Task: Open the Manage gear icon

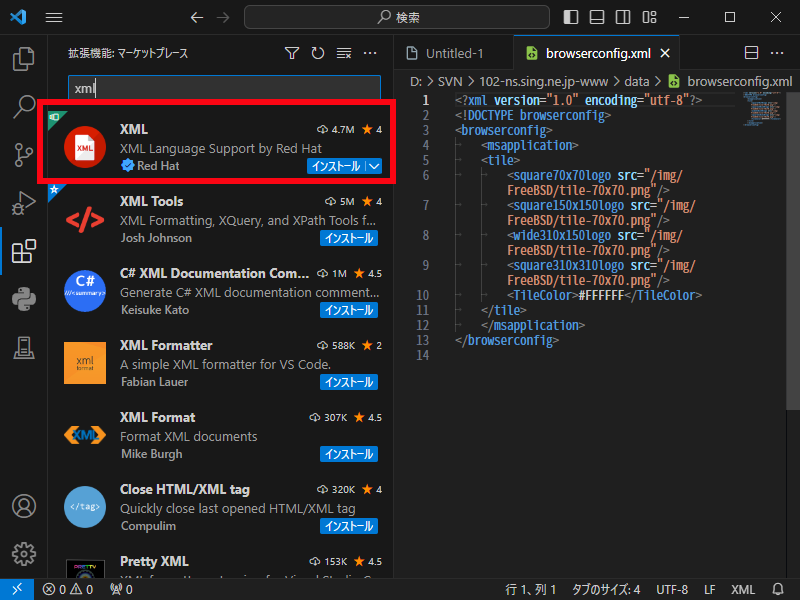Action: (x=23, y=554)
